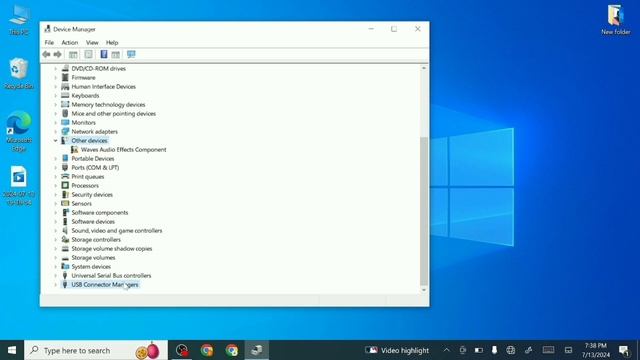Select the Sensors tree item

82,204
